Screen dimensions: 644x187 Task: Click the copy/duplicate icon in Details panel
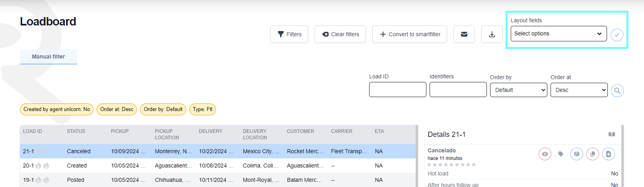coord(593,154)
